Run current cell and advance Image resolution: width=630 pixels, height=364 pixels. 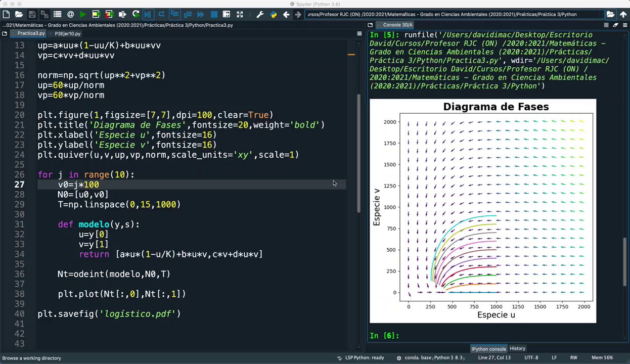click(x=109, y=14)
